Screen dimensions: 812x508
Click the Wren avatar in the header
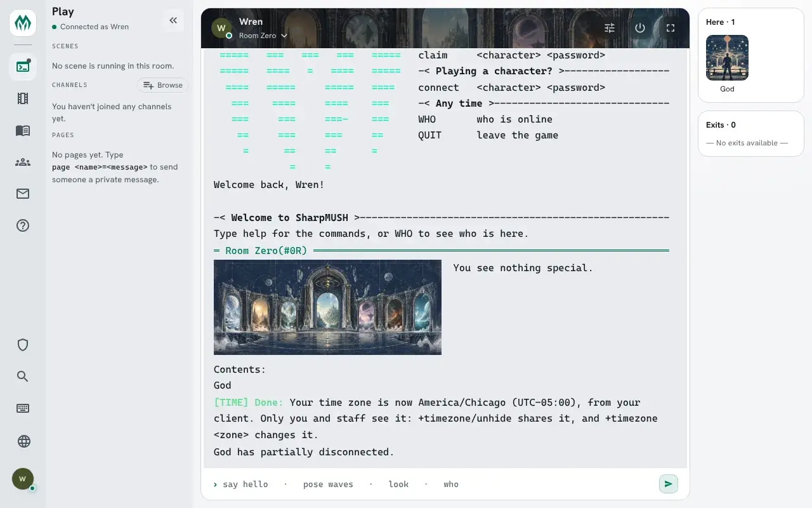[221, 28]
